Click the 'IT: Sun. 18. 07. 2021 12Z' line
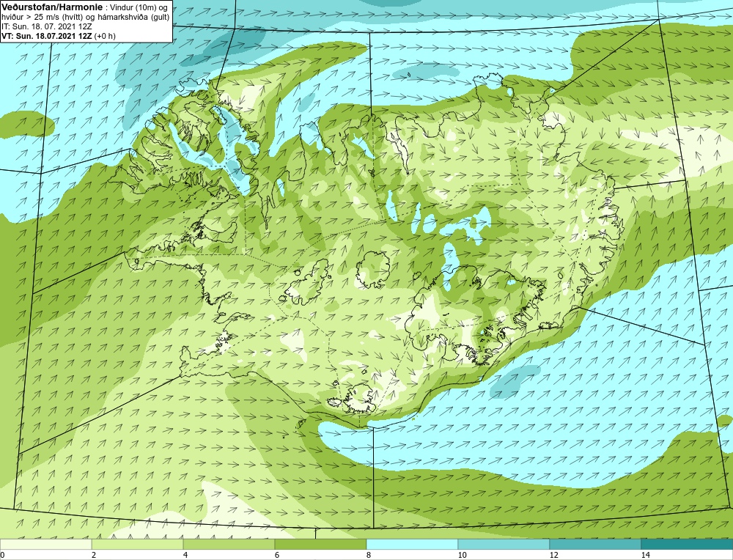 [47, 26]
